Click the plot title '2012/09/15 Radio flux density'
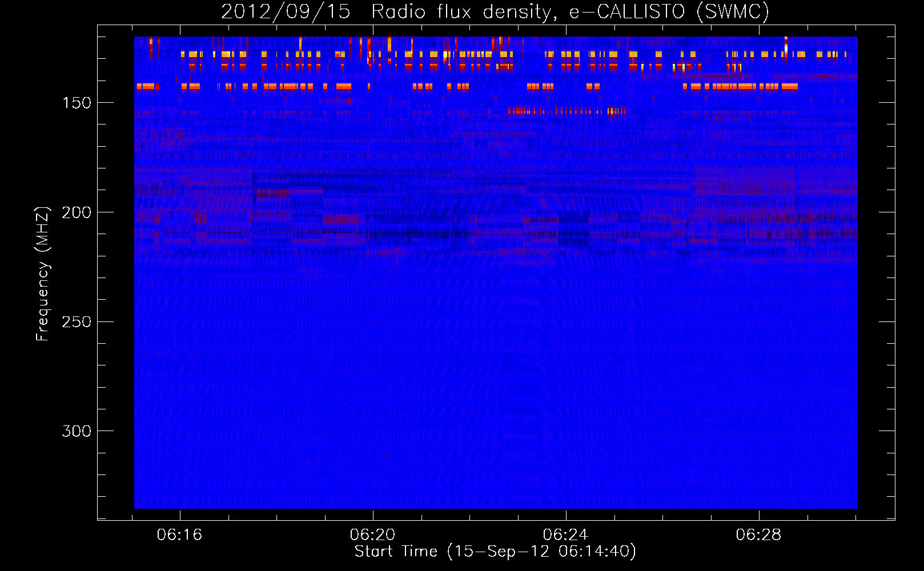924x571 pixels. [389, 12]
